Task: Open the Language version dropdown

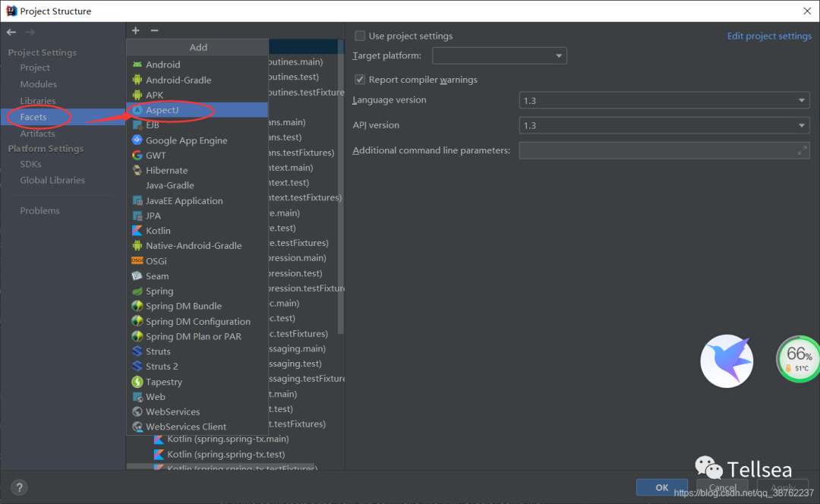Action: (664, 100)
